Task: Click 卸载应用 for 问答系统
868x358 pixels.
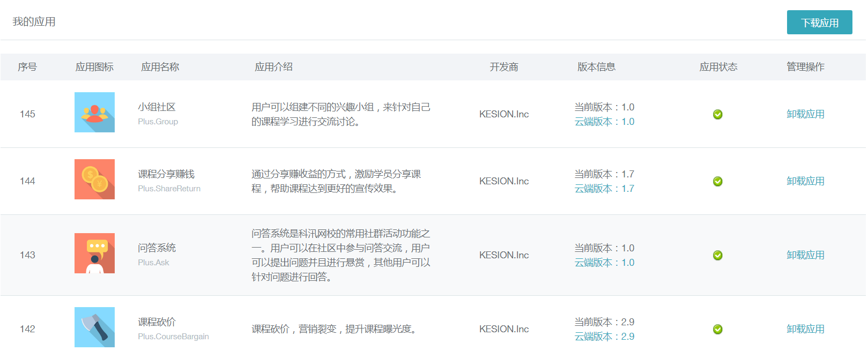Action: pos(805,255)
